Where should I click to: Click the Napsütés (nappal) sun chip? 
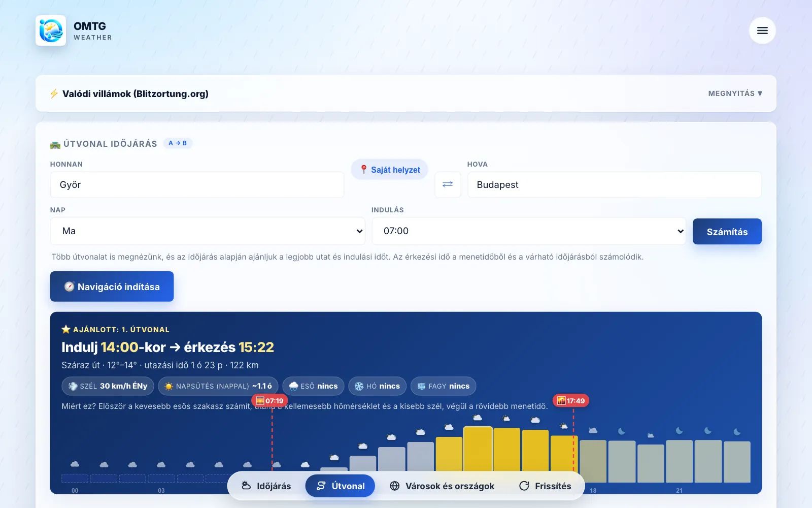218,386
